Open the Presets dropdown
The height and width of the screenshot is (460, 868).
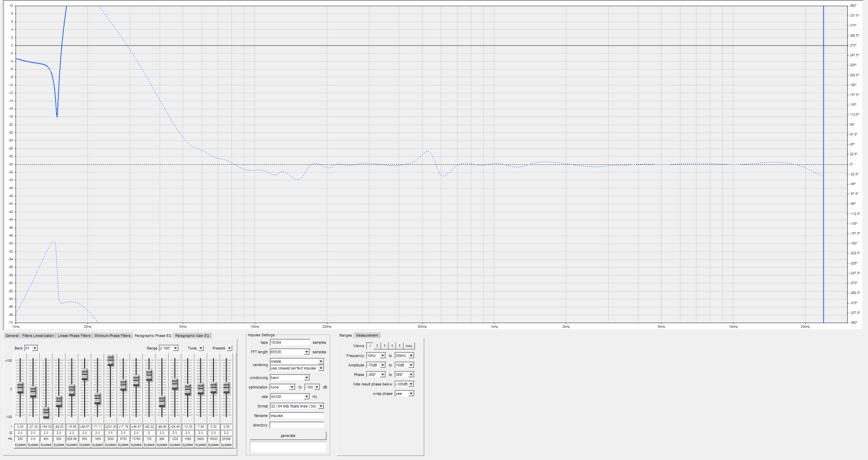tap(229, 348)
